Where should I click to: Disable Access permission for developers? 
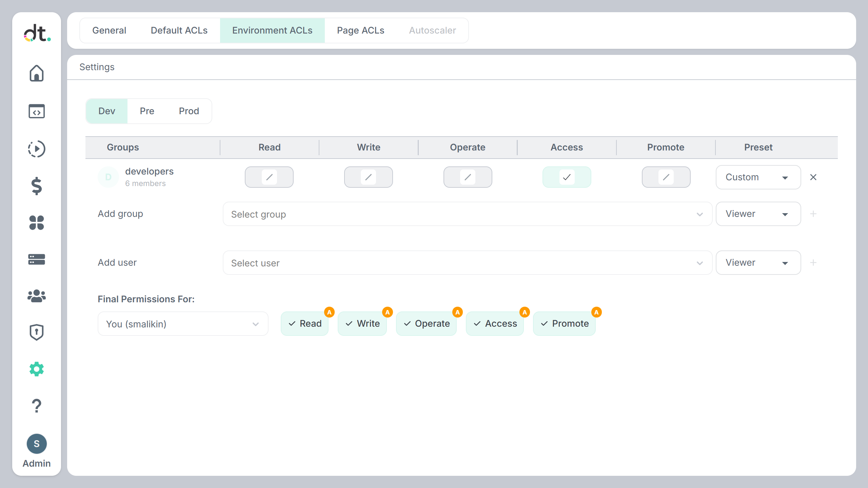[567, 177]
